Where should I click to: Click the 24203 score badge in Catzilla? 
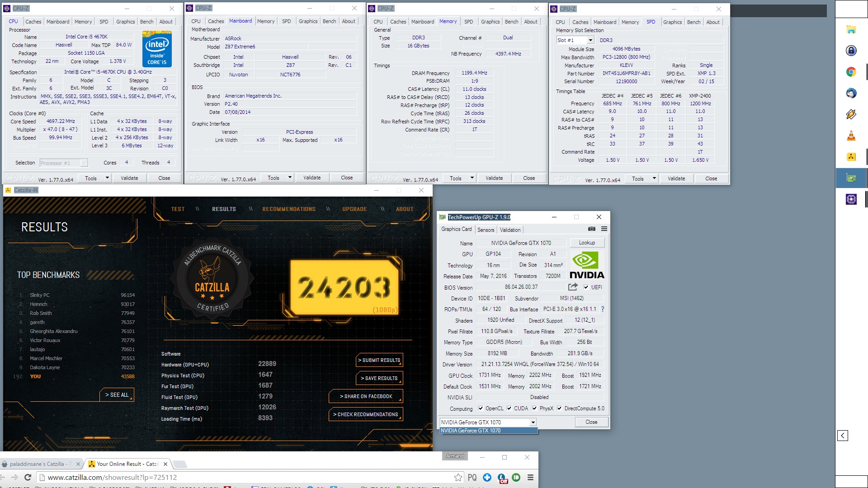344,287
